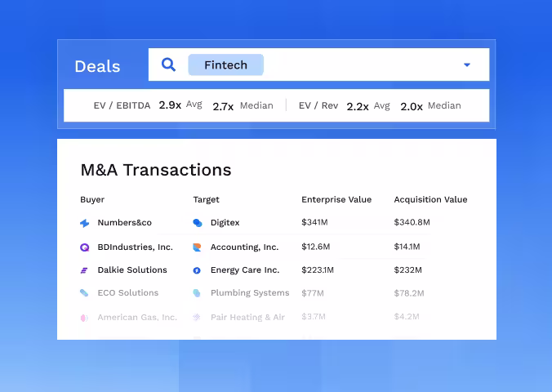552x392 pixels.
Task: Select the Fintech filter tag
Action: 225,65
